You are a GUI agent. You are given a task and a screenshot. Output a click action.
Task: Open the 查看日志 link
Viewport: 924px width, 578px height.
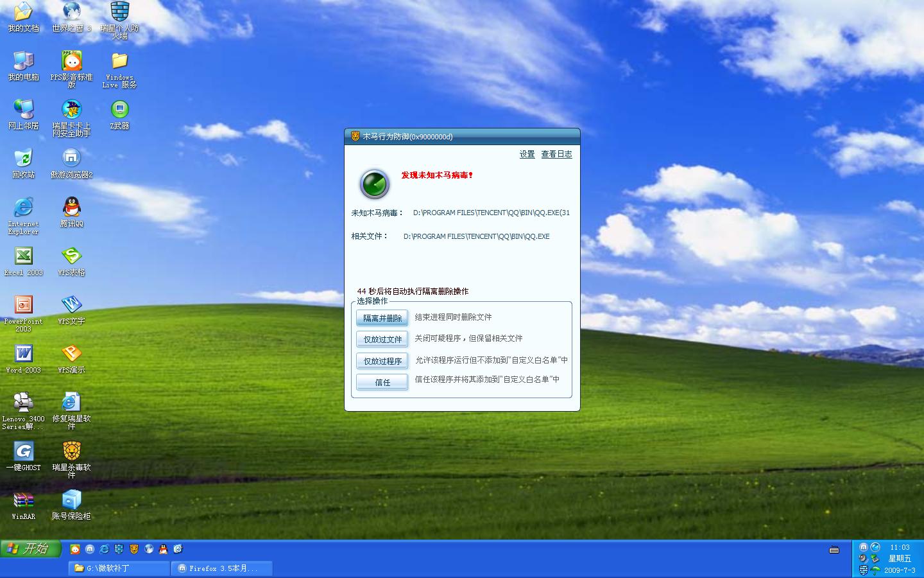coord(556,154)
